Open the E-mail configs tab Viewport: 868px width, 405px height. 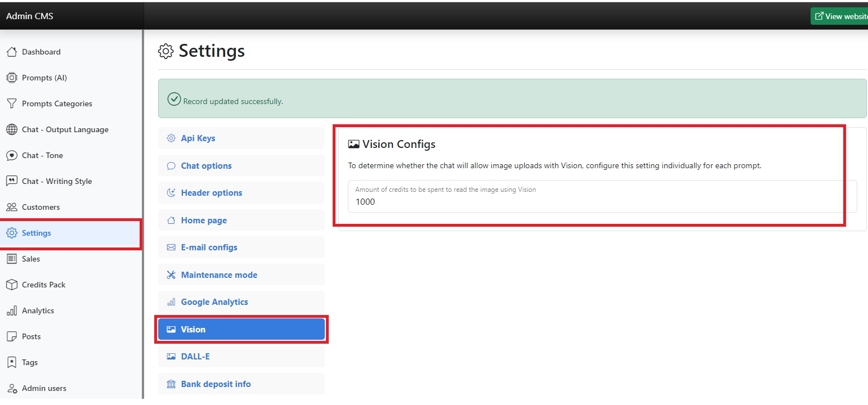pos(209,247)
